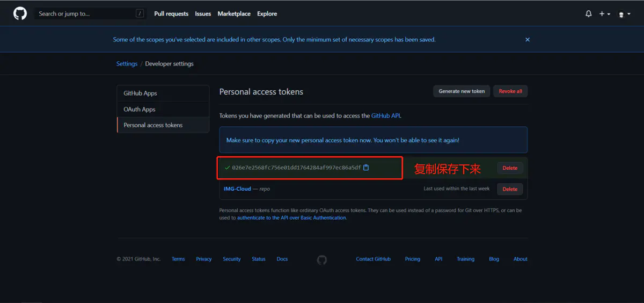Delete the IMG-Cloud token

pos(510,189)
